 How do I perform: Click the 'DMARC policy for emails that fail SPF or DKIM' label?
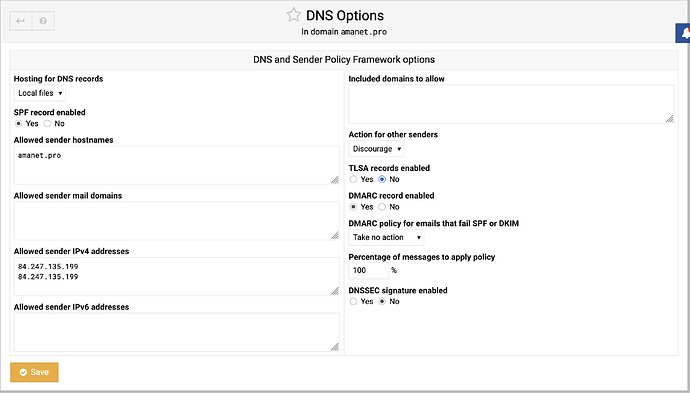tap(433, 224)
